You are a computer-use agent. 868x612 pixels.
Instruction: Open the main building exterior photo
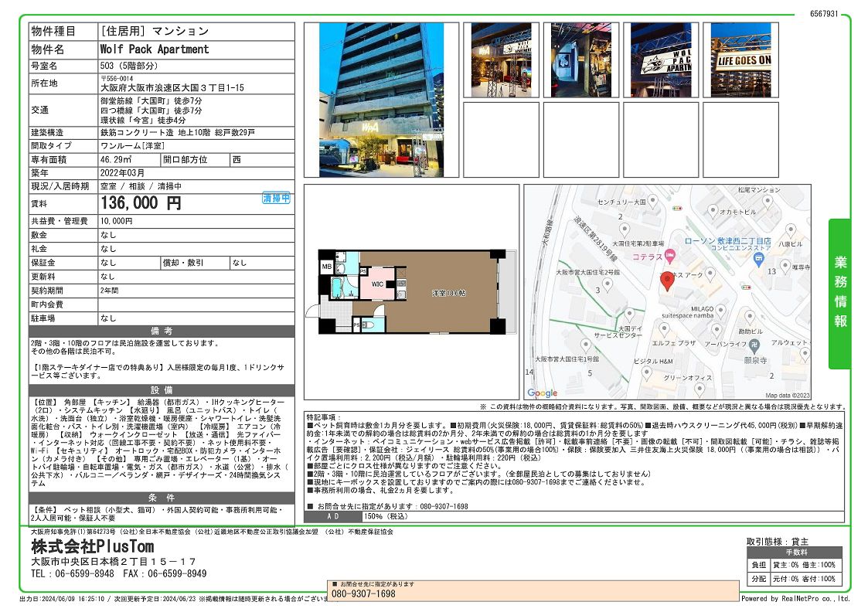pyautogui.click(x=381, y=100)
